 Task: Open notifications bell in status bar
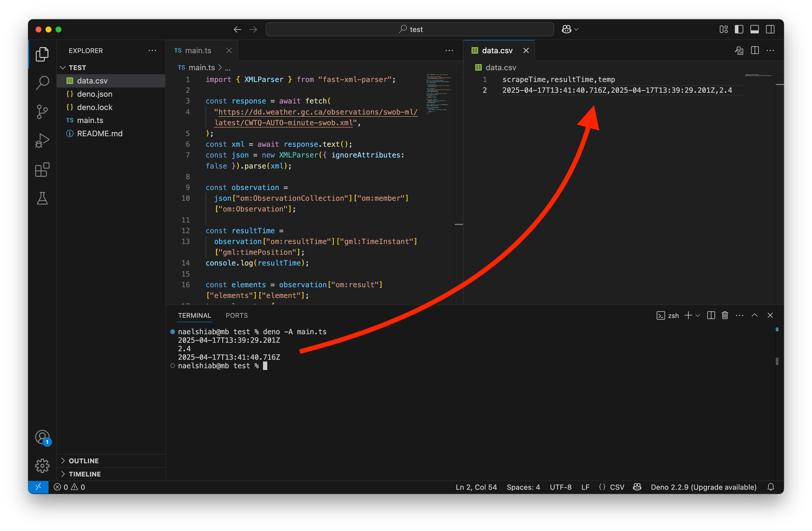coord(771,487)
